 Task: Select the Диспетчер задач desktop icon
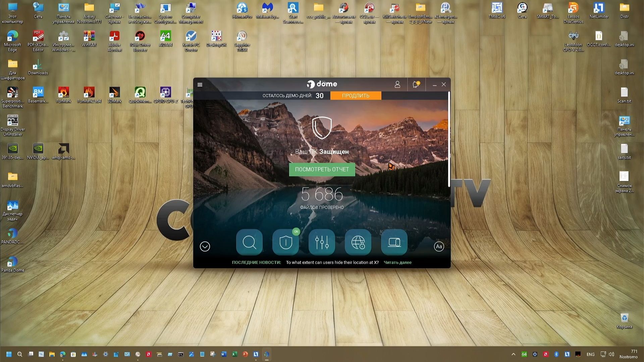point(12,210)
